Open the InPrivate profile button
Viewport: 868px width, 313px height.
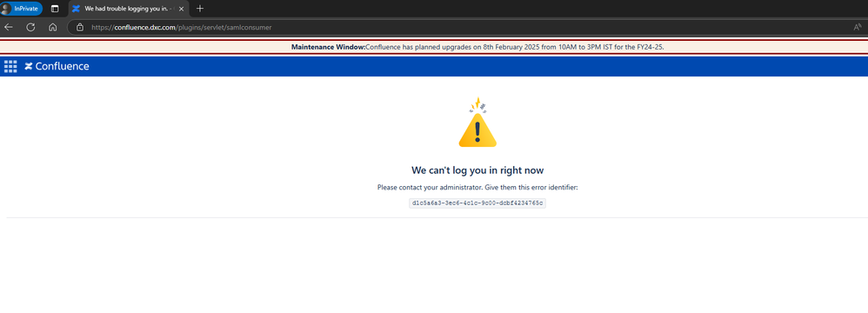click(22, 9)
